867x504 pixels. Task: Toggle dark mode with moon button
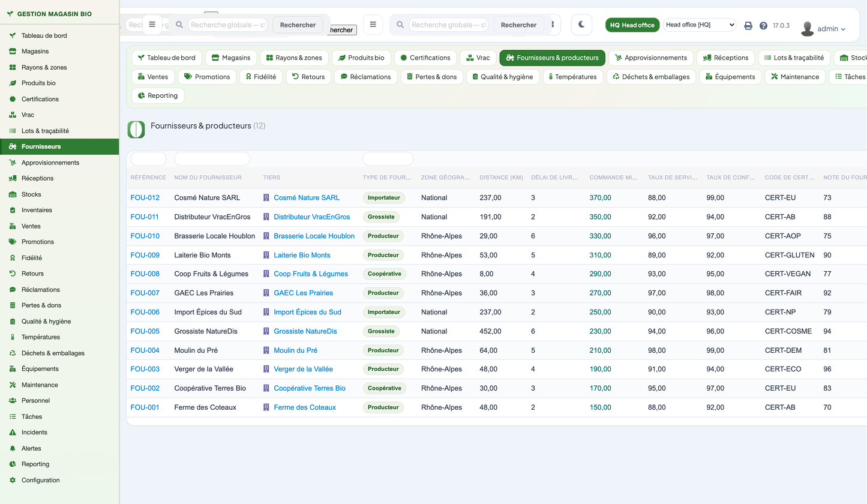(x=581, y=25)
